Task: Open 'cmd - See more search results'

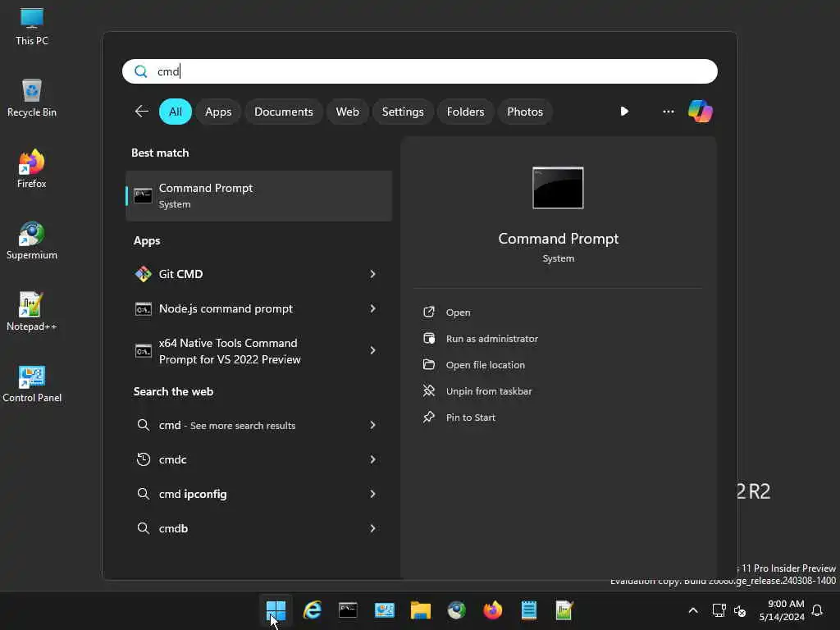Action: click(x=258, y=425)
